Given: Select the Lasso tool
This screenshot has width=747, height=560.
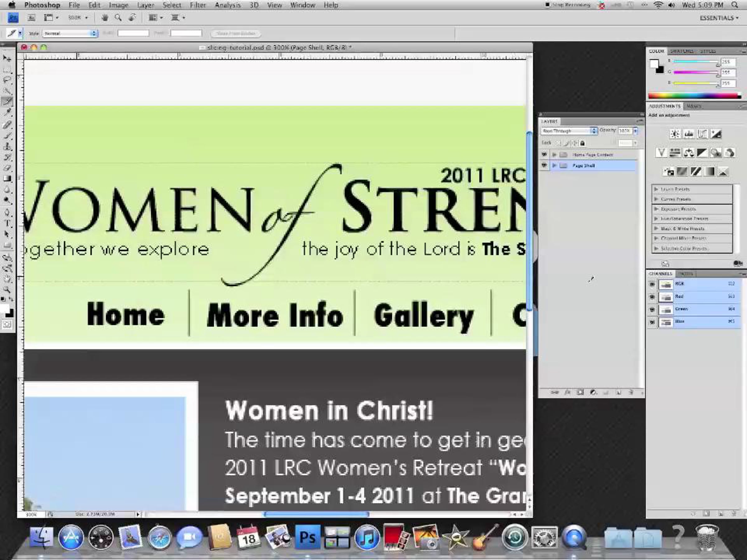Looking at the screenshot, I should 7,80.
